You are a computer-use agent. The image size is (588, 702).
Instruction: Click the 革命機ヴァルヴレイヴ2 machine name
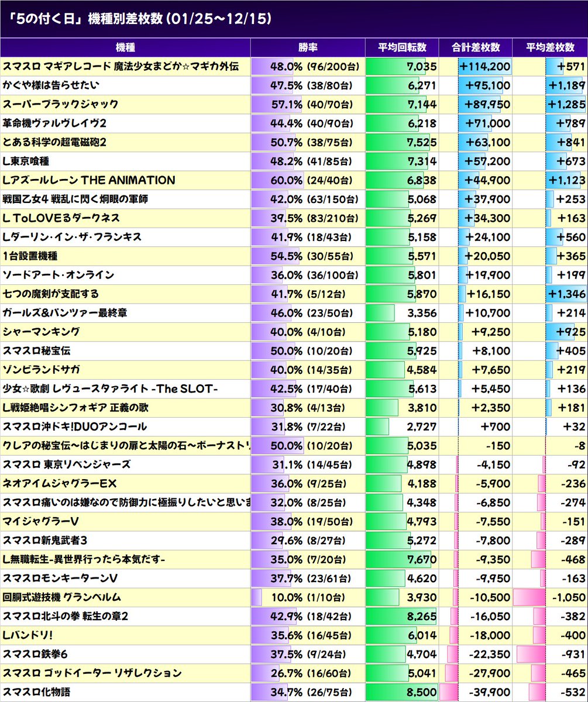coord(54,123)
